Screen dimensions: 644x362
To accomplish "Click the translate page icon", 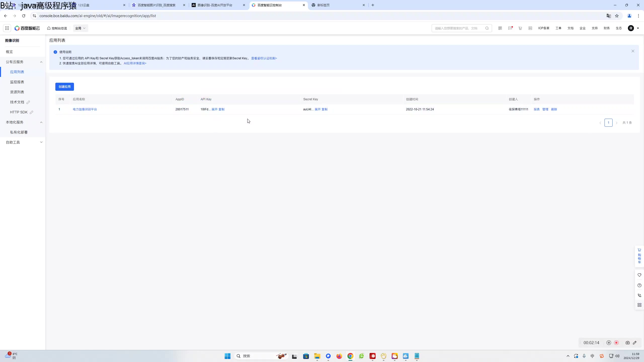I will (609, 16).
